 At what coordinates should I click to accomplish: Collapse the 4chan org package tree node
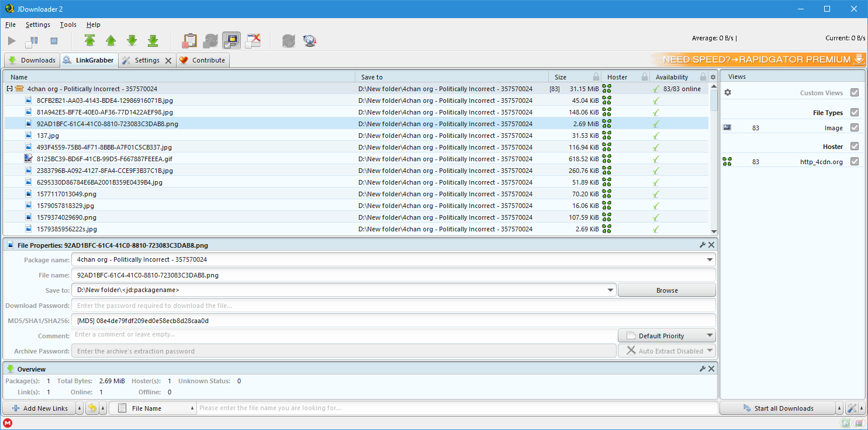pyautogui.click(x=9, y=89)
